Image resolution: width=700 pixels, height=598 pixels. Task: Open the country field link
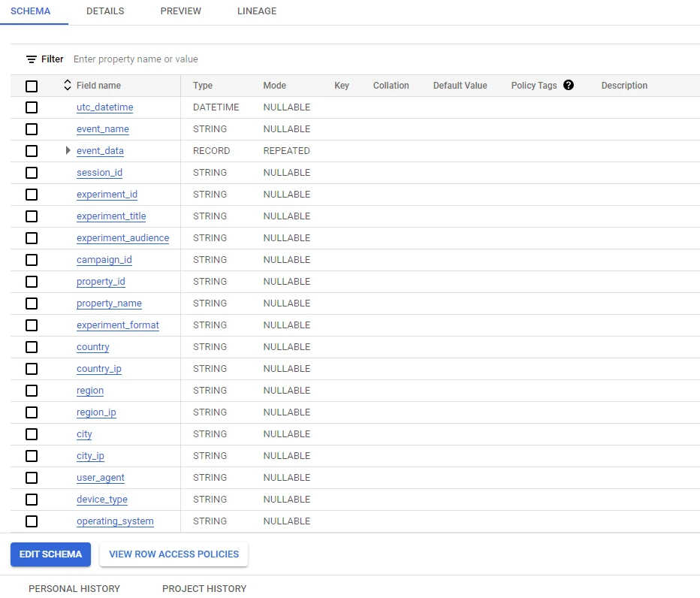pos(92,347)
